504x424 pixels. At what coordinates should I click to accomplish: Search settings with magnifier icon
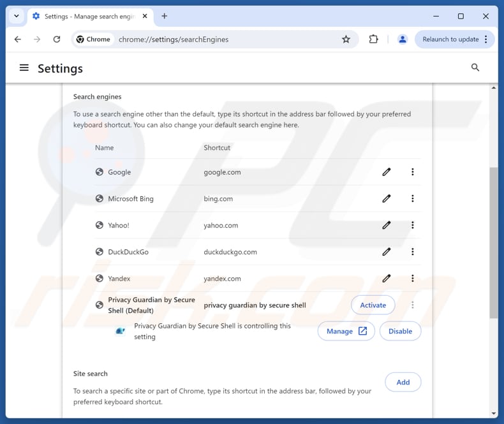pyautogui.click(x=475, y=68)
